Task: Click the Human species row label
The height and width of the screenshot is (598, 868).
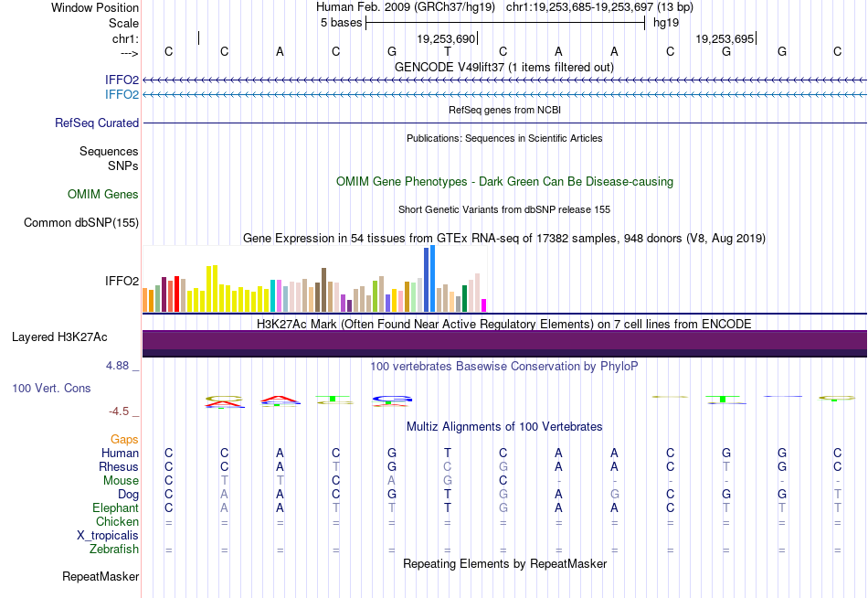Action: coord(120,454)
